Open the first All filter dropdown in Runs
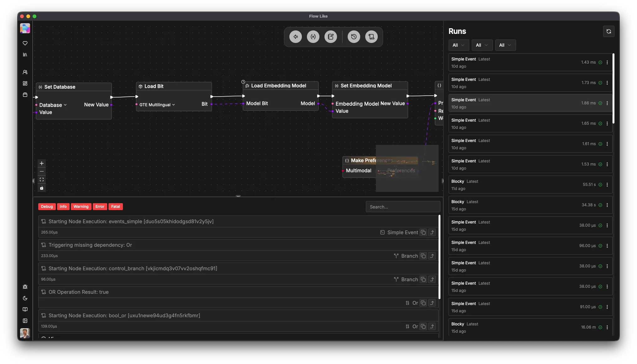Screen dimensions: 637x364 click(458, 45)
